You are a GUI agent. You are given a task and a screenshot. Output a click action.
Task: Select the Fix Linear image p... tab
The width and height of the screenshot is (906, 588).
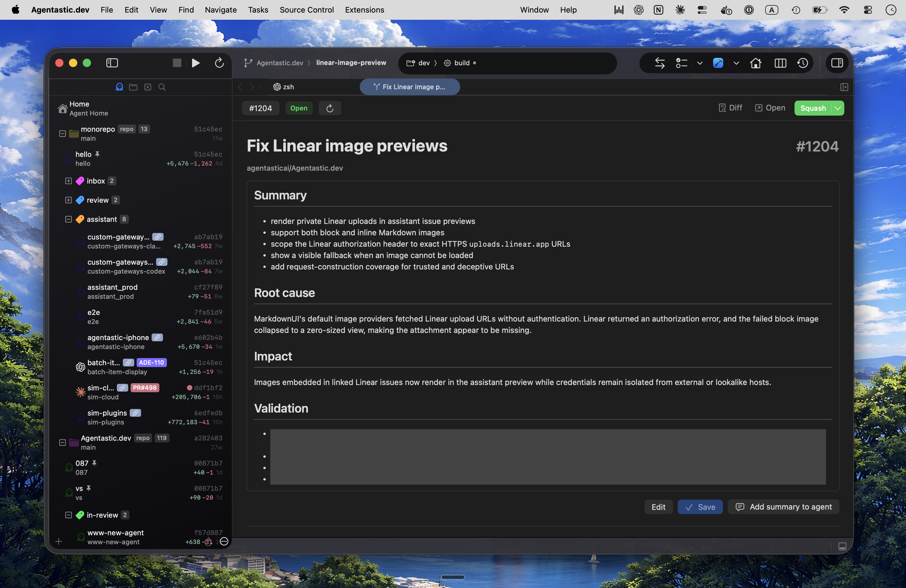click(x=410, y=87)
